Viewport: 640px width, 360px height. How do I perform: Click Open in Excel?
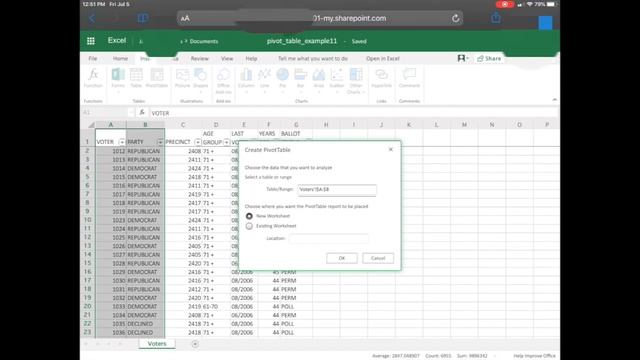pyautogui.click(x=382, y=58)
